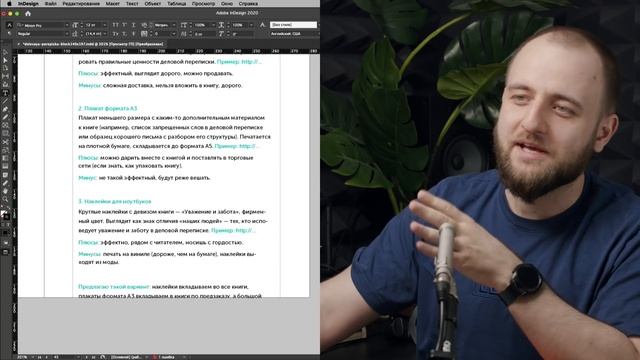640x360 pixels.
Task: Open the character style dropdown field
Action: point(293,25)
